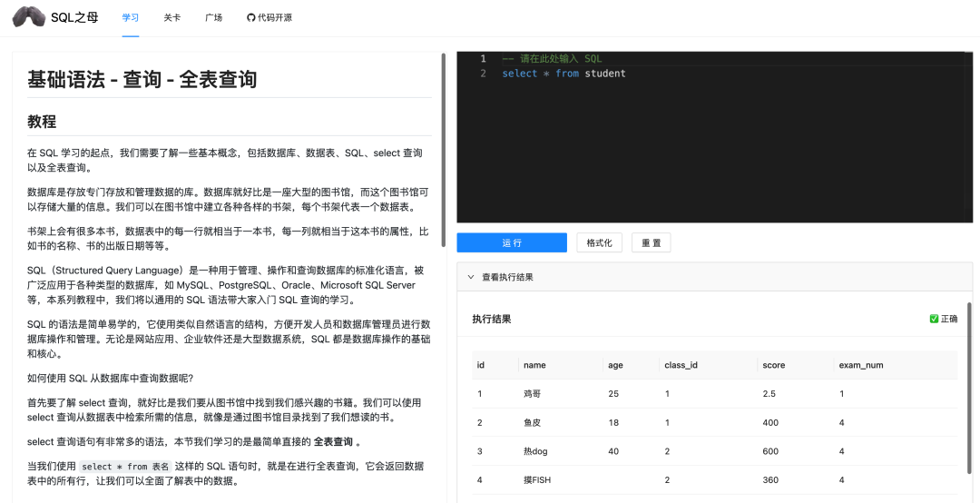Viewport: 980px width, 503px height.
Task: Click the SQL之母 site title text
Action: pos(74,17)
